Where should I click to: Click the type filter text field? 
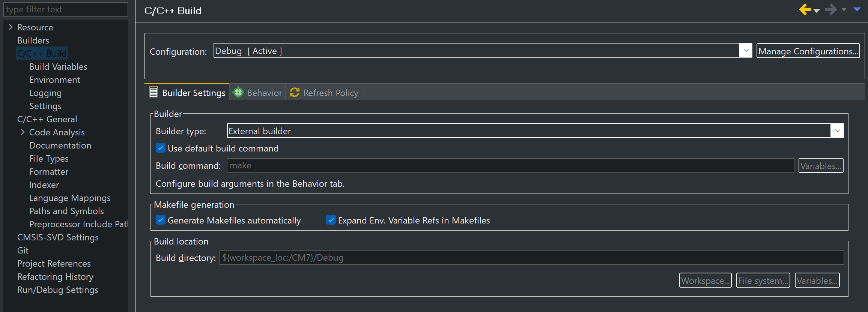[65, 9]
